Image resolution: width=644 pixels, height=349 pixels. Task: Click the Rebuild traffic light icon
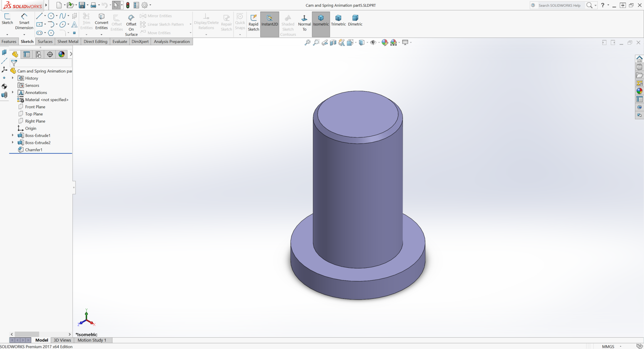[x=128, y=5]
